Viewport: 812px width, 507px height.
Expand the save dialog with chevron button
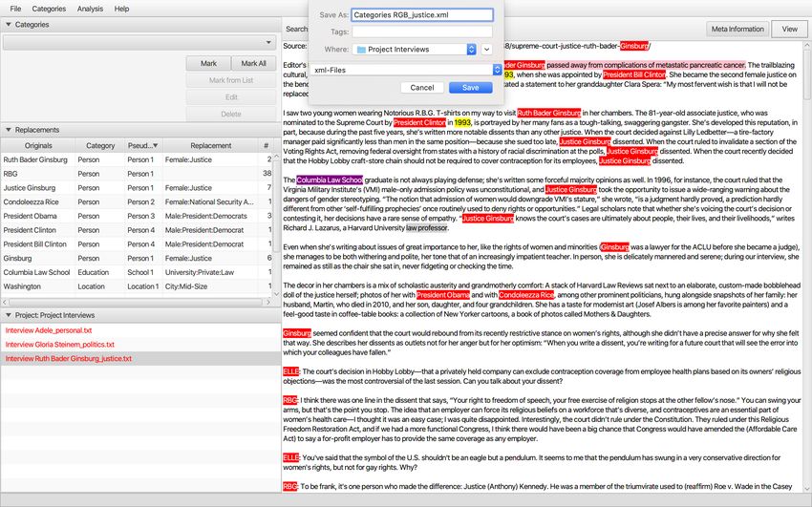(486, 49)
